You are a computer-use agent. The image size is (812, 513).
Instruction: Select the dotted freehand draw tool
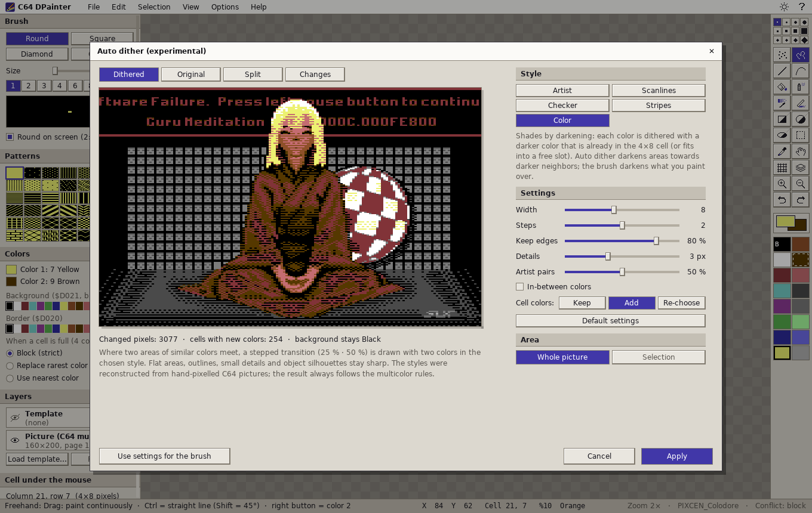coord(782,55)
